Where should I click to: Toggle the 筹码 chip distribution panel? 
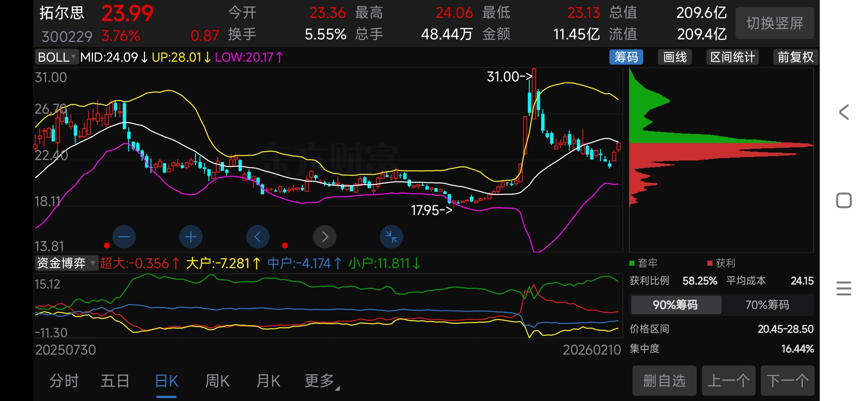click(x=626, y=57)
